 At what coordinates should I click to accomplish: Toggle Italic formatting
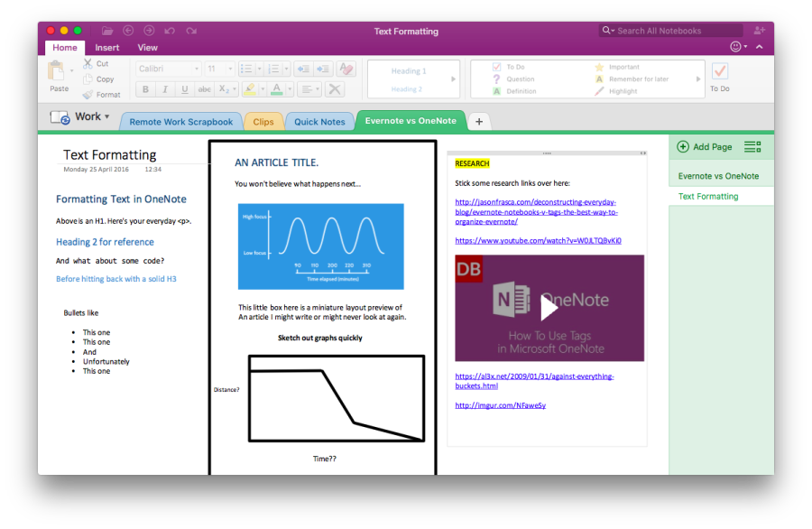(x=165, y=89)
